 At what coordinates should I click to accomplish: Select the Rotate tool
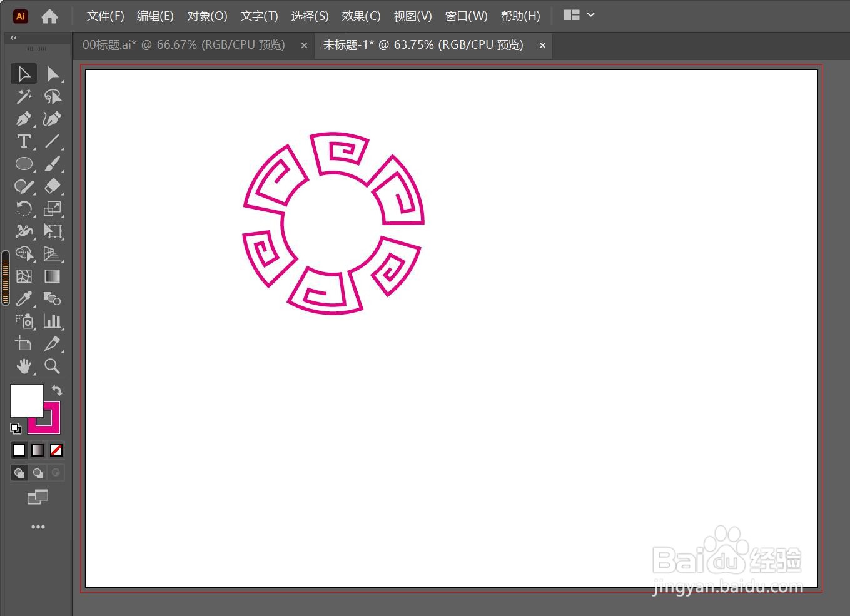[x=24, y=209]
